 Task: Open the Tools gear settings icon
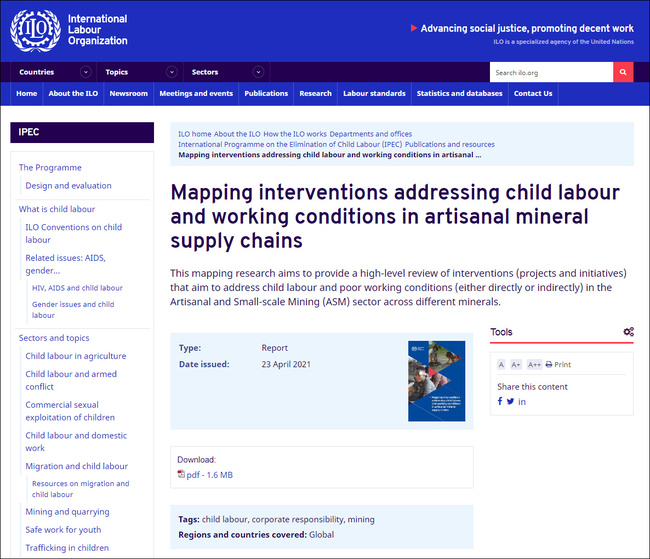[x=628, y=332]
